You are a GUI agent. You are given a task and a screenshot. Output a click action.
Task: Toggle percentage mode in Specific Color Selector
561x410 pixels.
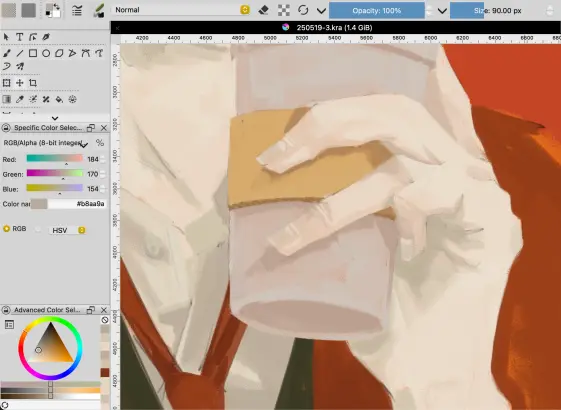click(100, 143)
